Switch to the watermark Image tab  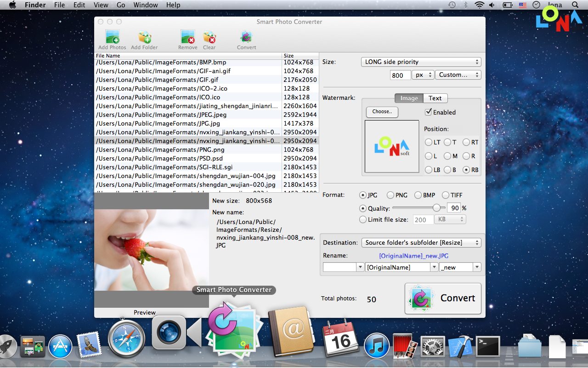click(x=409, y=98)
